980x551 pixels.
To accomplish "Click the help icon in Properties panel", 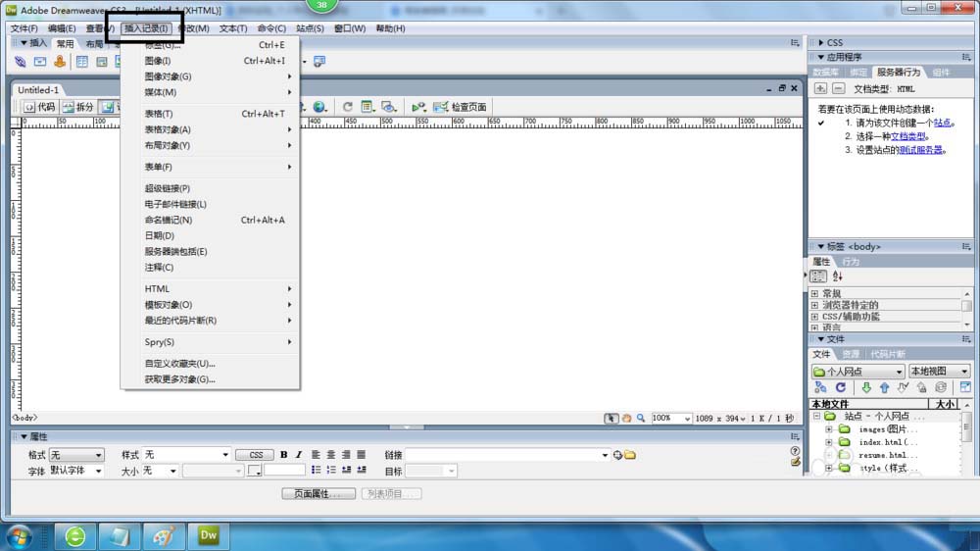I will [x=795, y=450].
